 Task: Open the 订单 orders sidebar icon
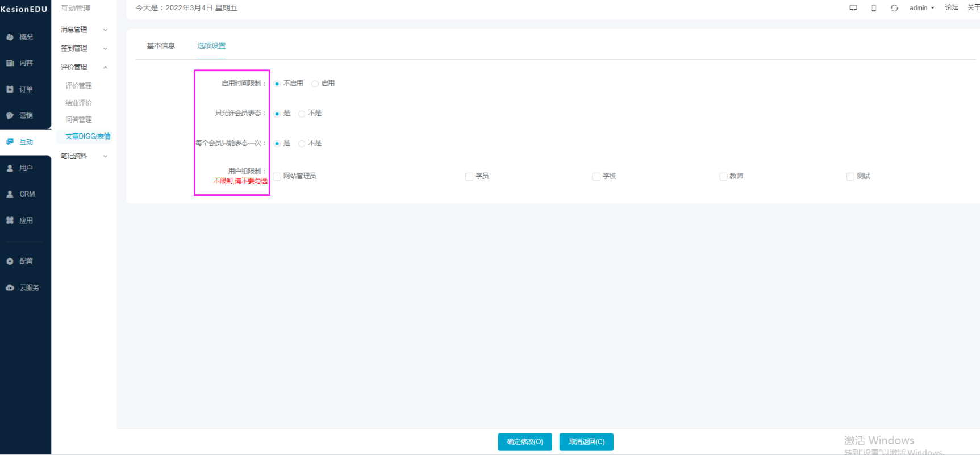[x=10, y=89]
